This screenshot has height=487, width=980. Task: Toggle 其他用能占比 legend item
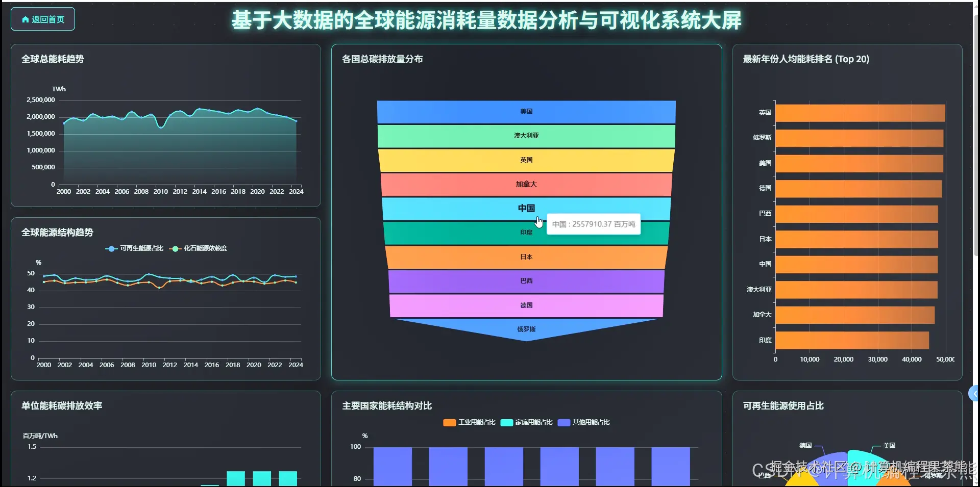coord(583,422)
